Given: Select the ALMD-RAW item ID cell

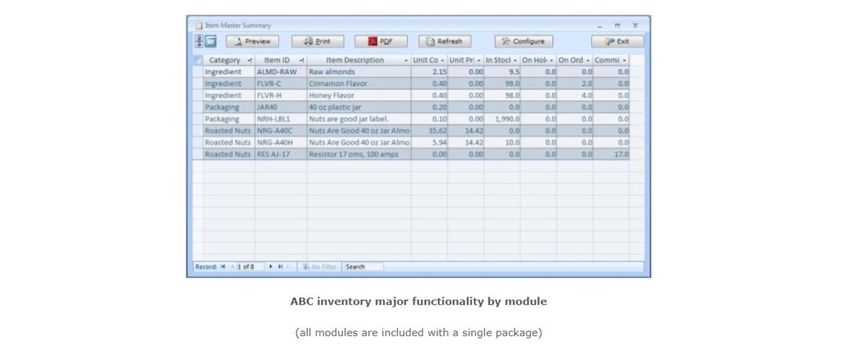Looking at the screenshot, I should click(x=281, y=72).
